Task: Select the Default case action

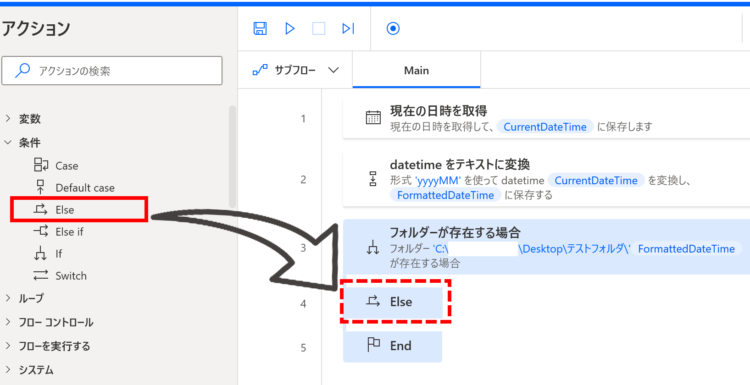Action: click(x=85, y=188)
